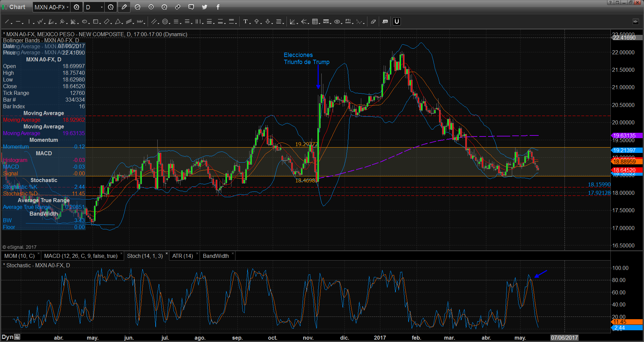Select the rectangle drawing tool
The image size is (644, 342).
pos(95,22)
